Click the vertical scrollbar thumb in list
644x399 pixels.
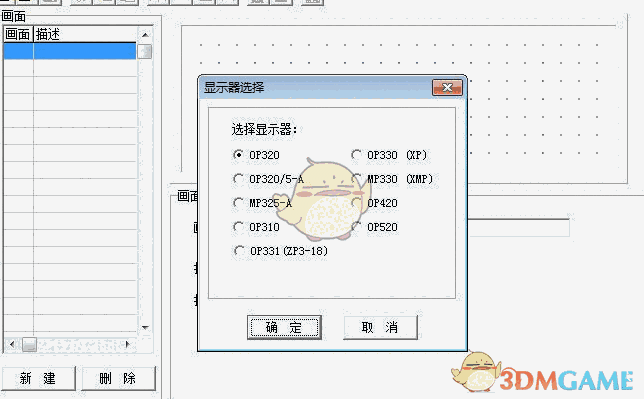tap(145, 52)
